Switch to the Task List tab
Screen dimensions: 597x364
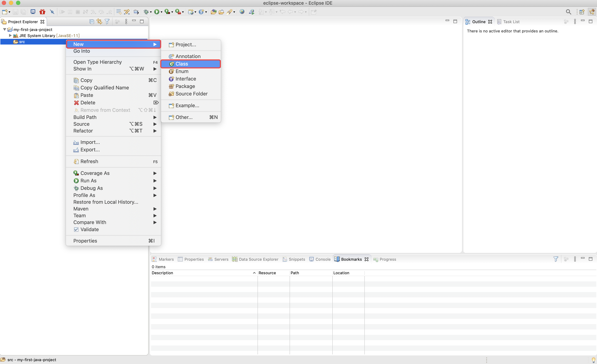click(x=508, y=22)
